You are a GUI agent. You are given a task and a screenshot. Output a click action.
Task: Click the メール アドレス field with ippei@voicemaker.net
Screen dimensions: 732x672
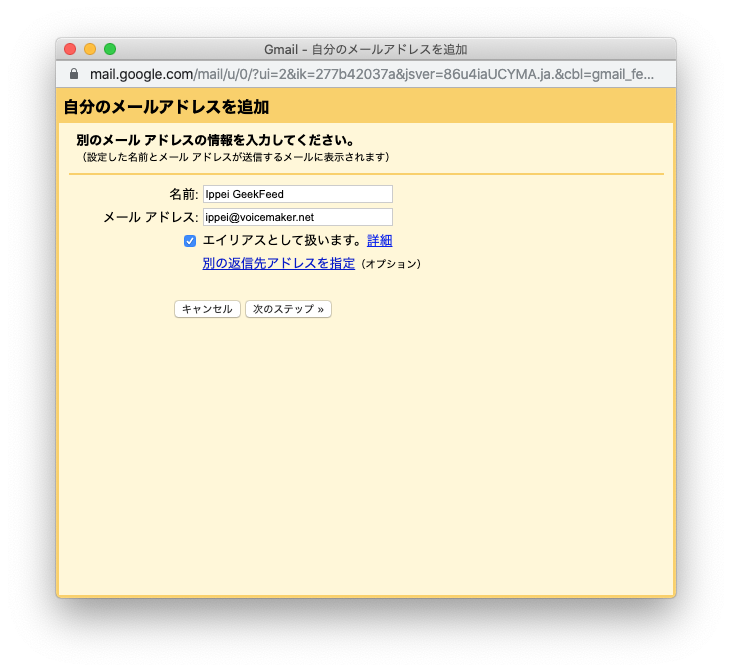pos(298,217)
